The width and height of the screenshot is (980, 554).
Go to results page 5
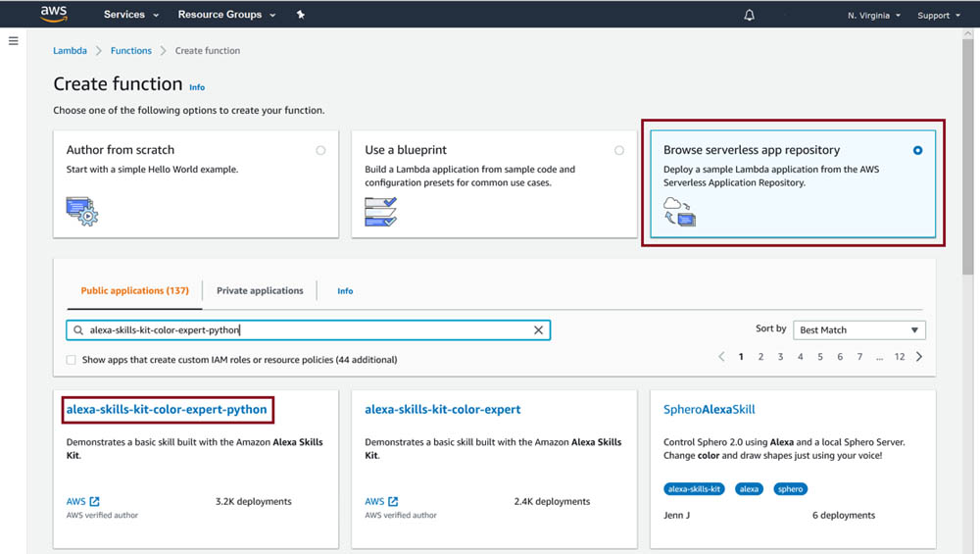820,356
